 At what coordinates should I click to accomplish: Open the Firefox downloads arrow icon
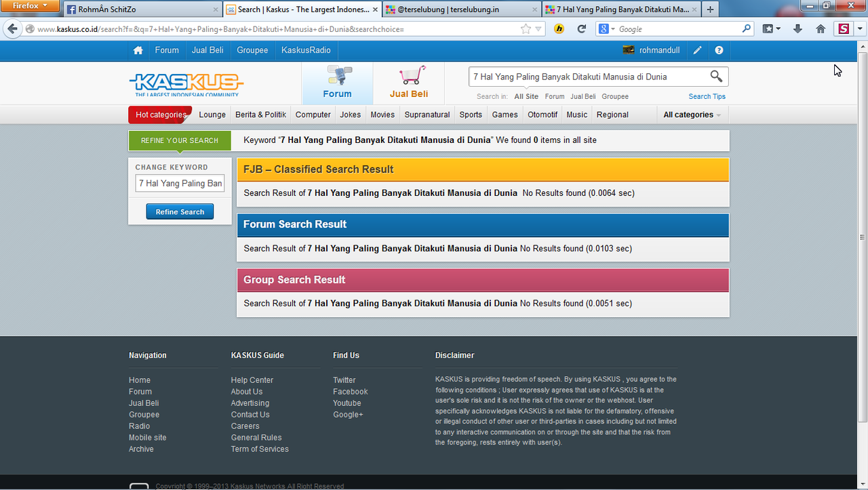797,29
